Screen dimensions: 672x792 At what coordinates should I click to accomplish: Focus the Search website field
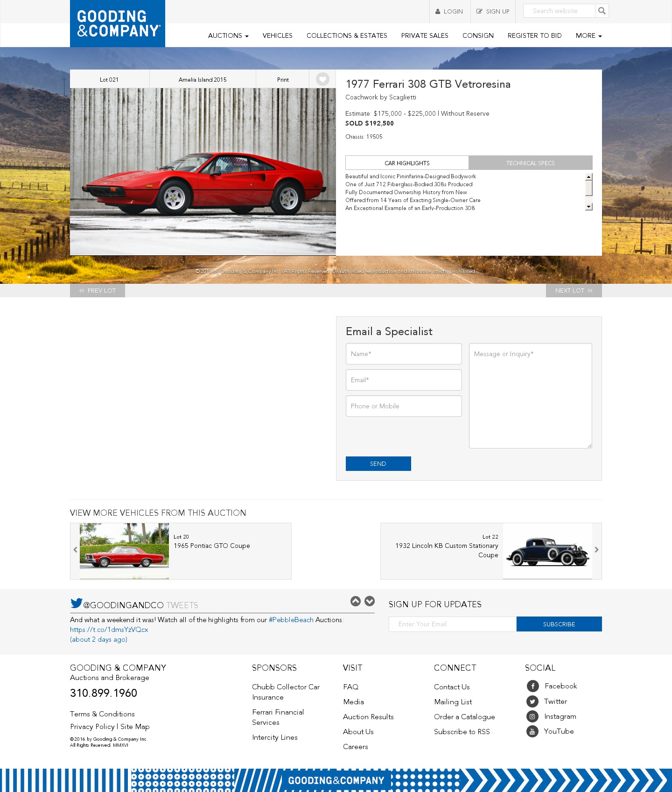pyautogui.click(x=559, y=11)
